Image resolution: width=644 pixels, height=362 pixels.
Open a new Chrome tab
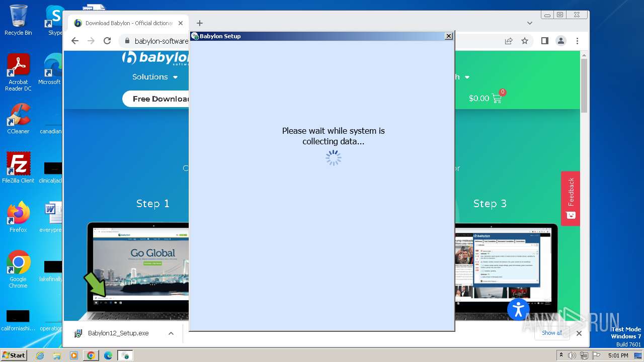coord(200,23)
